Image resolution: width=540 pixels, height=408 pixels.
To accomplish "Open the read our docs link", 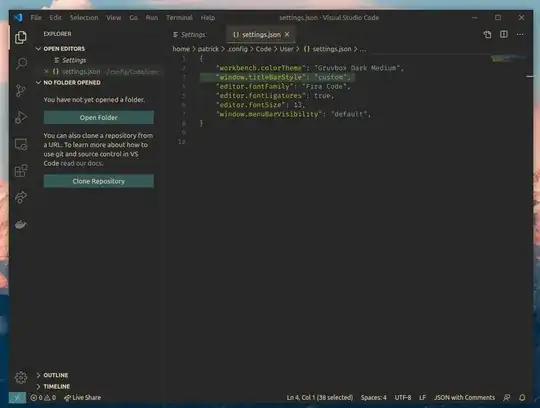I will (x=82, y=163).
